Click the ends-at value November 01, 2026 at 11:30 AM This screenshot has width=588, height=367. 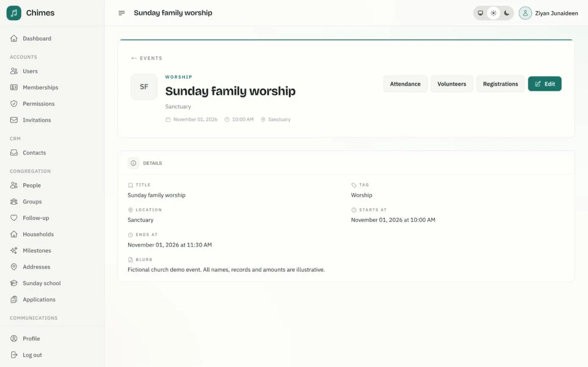170,245
